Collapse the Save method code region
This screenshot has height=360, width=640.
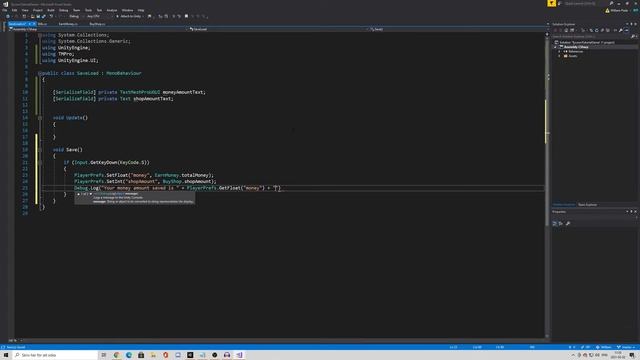40,150
